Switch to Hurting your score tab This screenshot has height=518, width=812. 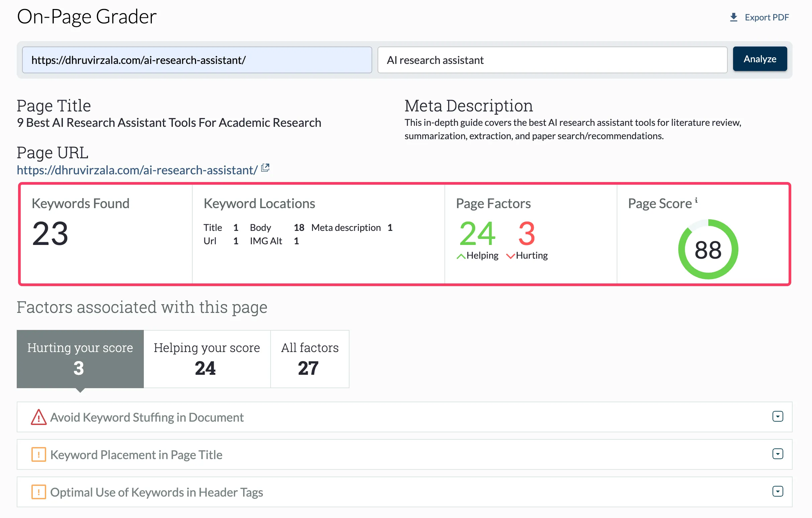pos(80,359)
